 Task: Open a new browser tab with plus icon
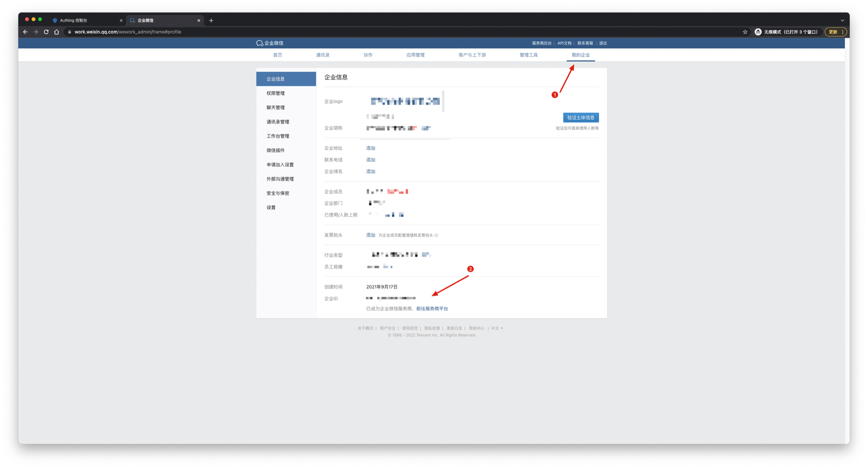[211, 20]
